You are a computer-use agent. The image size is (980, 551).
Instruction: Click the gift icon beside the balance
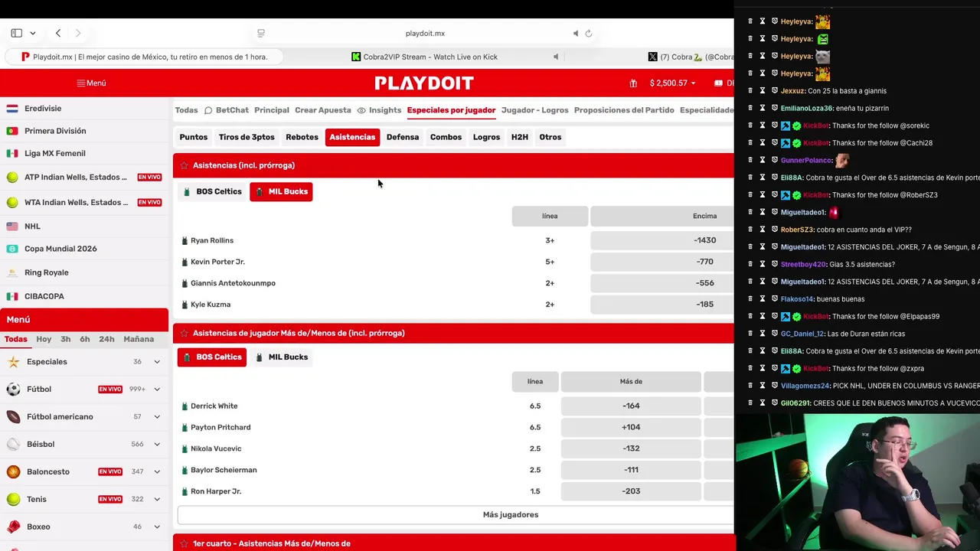tap(633, 83)
